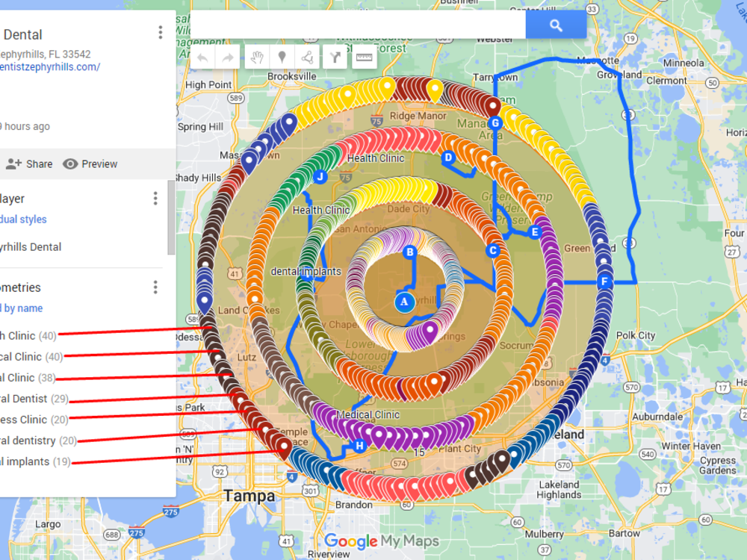Select the add directions tool

[336, 57]
